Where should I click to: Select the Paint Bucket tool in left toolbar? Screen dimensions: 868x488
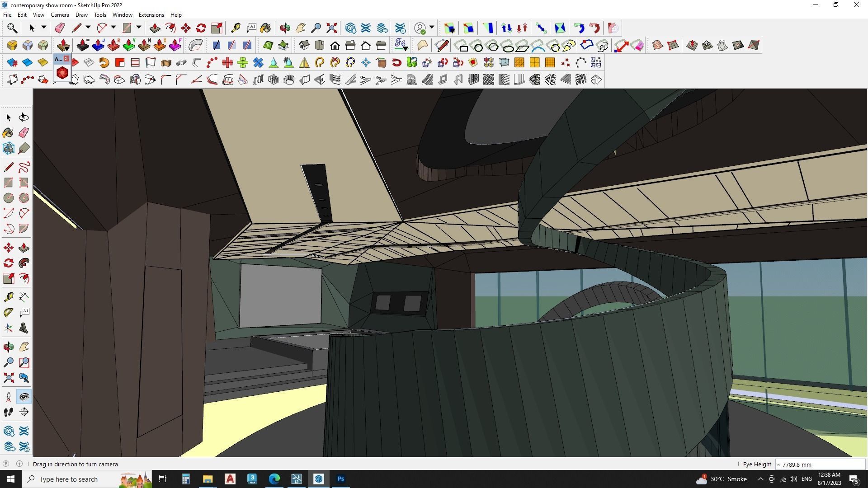coord(8,132)
